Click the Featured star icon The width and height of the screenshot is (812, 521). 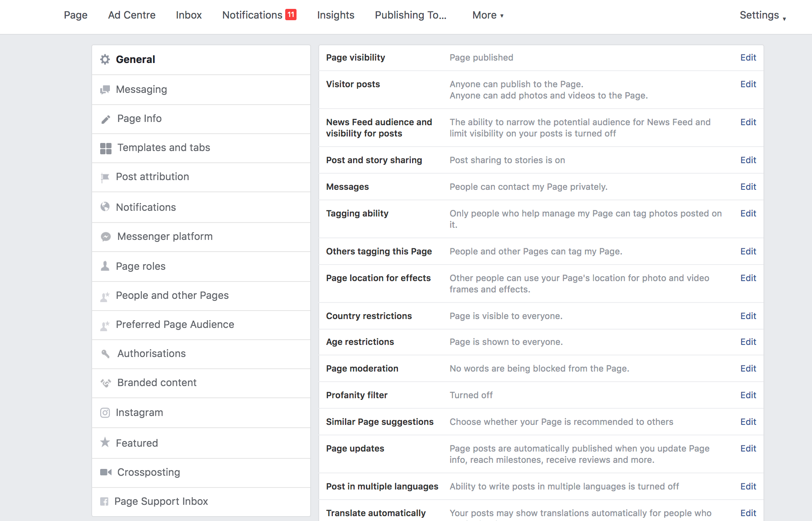105,442
